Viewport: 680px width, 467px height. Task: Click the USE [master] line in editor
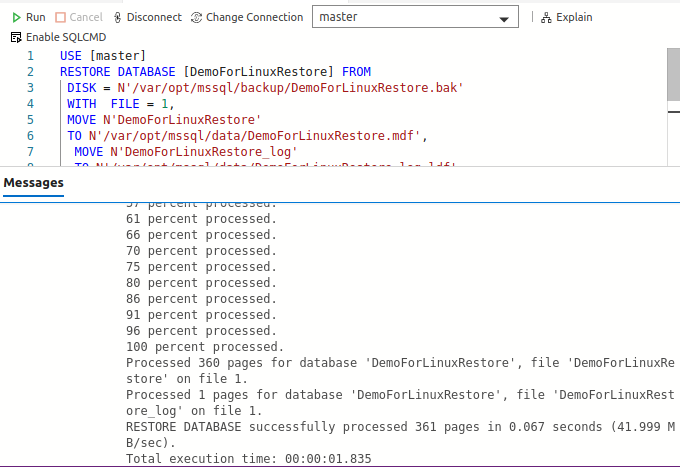[103, 56]
